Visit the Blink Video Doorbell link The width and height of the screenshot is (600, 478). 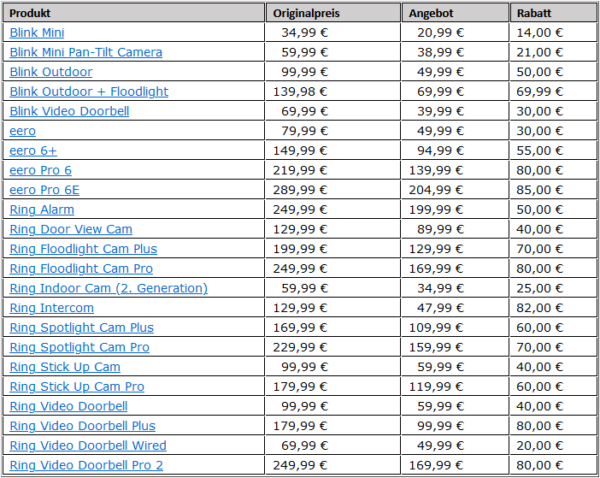(x=69, y=111)
